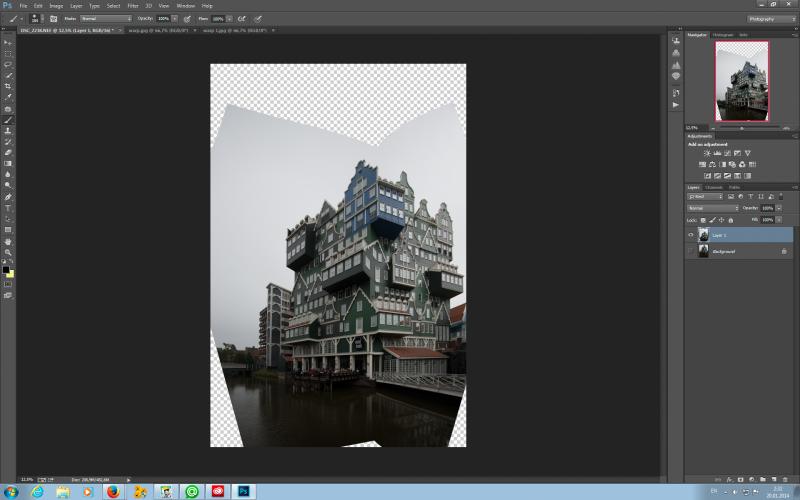Select the Background layer row
The height and width of the screenshot is (500, 800).
pyautogui.click(x=739, y=251)
